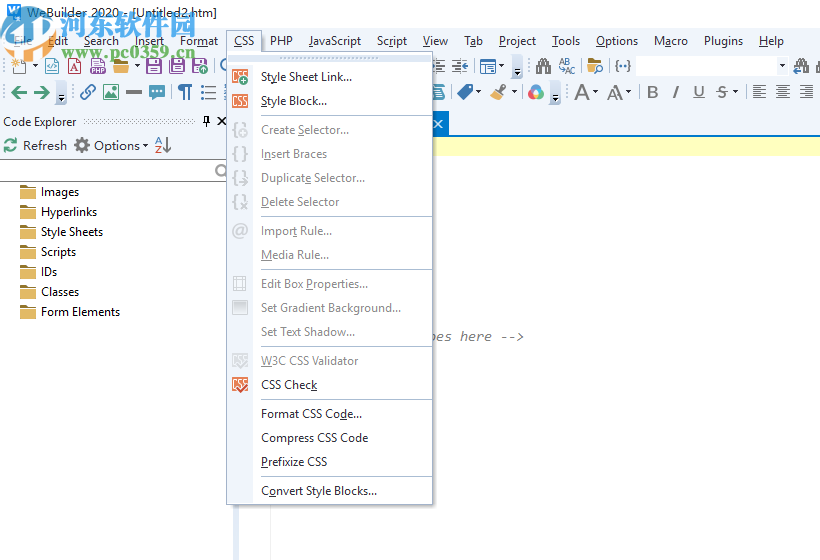
Task: Open the dropdown arrow beside the open folder icon
Action: [x=137, y=66]
